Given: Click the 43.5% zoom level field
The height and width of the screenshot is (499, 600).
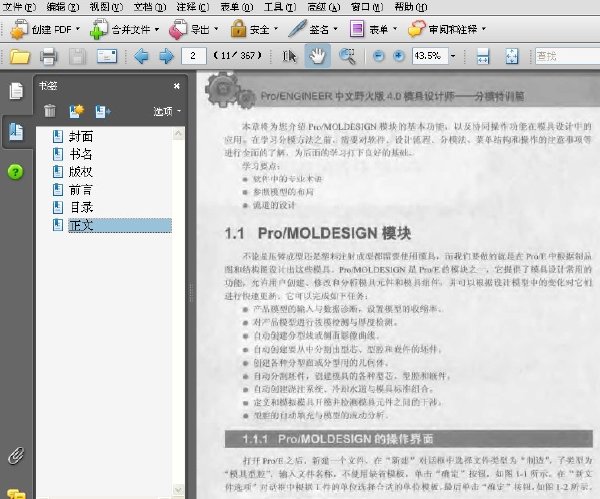Looking at the screenshot, I should [x=430, y=56].
